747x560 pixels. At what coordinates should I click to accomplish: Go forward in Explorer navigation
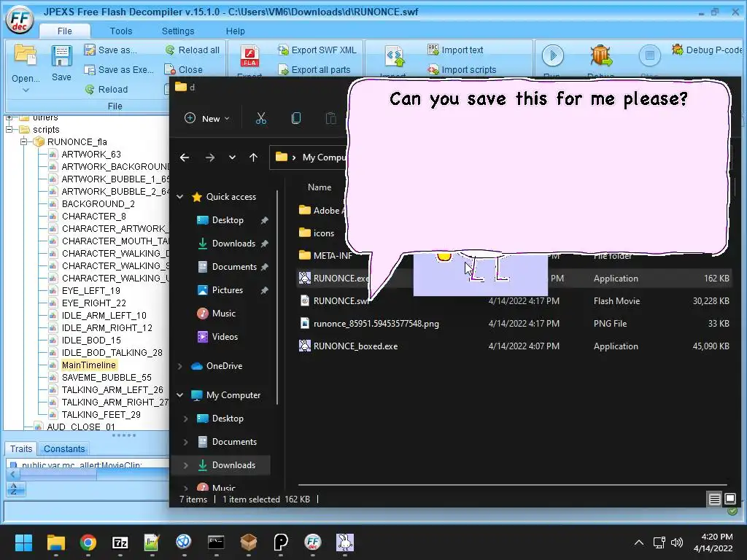click(209, 157)
